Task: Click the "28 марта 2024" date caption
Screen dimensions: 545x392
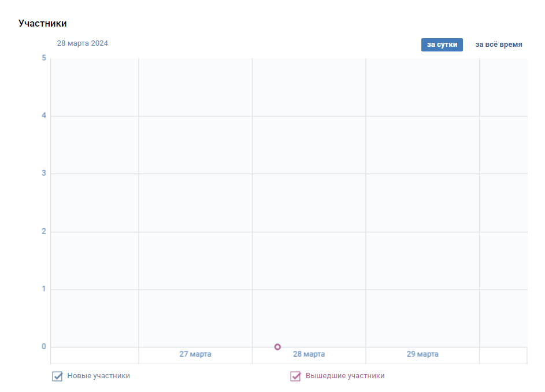Action: (x=83, y=43)
